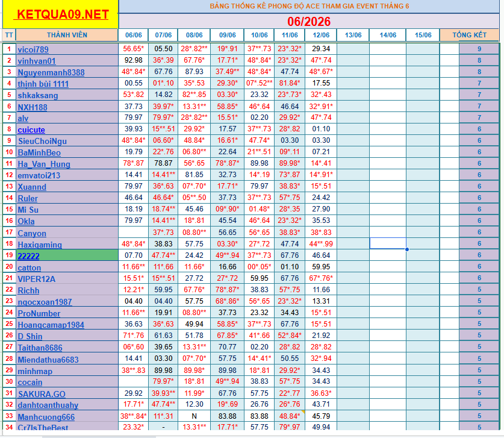Open member link Taithan8686

point(40,348)
